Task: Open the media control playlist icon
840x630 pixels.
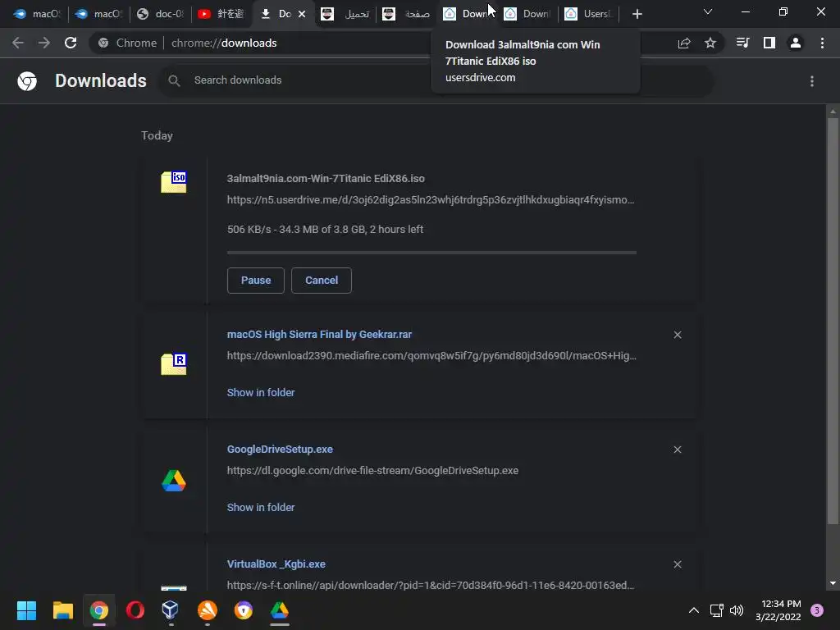Action: coord(742,43)
